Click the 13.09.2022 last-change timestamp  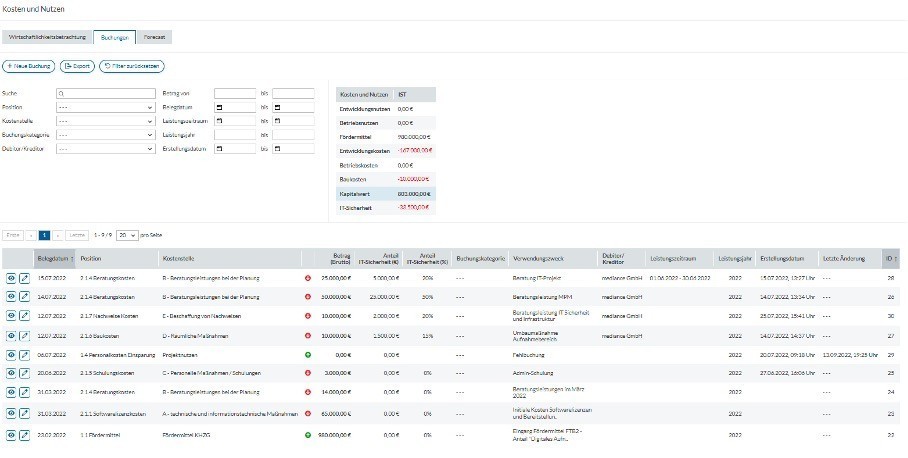tap(850, 355)
